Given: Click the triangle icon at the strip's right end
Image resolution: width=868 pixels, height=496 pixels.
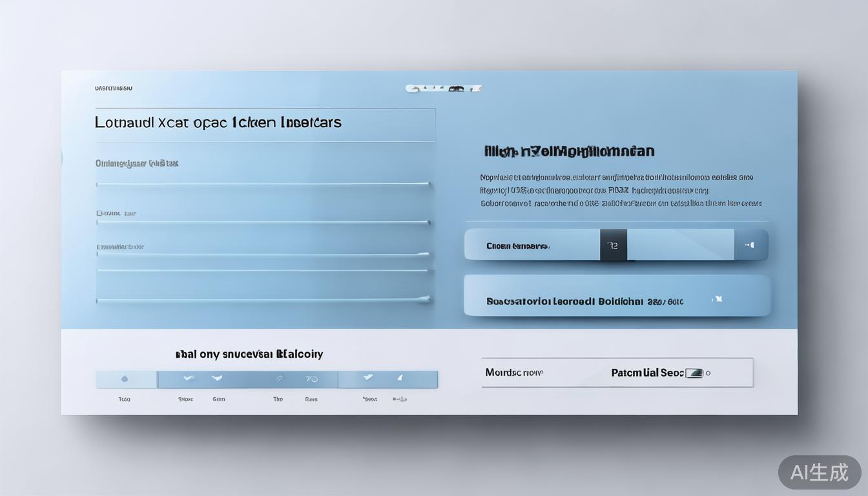Looking at the screenshot, I should (x=400, y=378).
